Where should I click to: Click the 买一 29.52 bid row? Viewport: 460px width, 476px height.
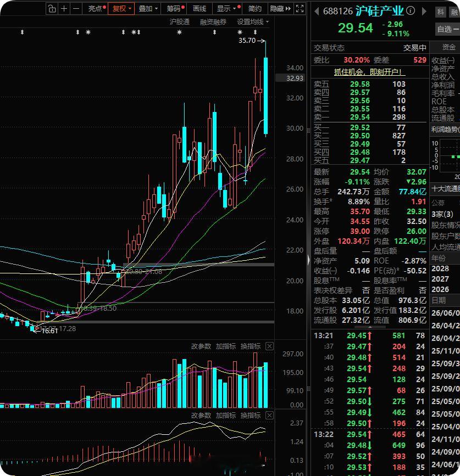point(369,127)
